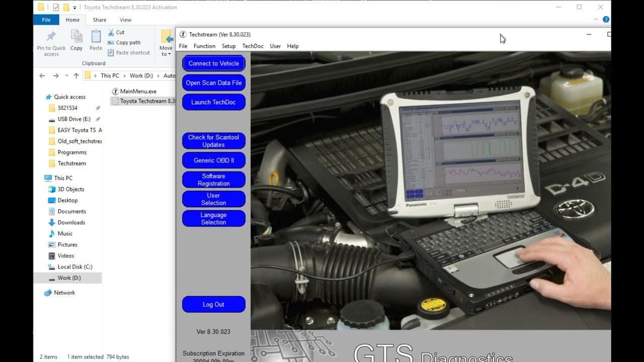This screenshot has height=362, width=644.
Task: Open Language Selection
Action: tap(213, 218)
